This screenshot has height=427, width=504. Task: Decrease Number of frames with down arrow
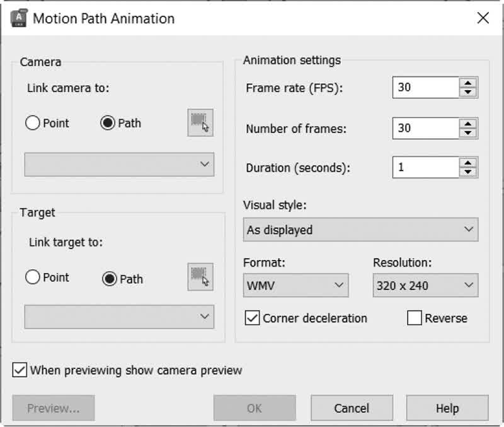click(x=468, y=133)
